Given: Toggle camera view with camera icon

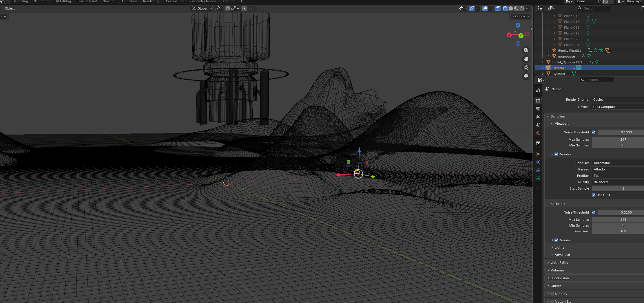Looking at the screenshot, I should (x=526, y=68).
